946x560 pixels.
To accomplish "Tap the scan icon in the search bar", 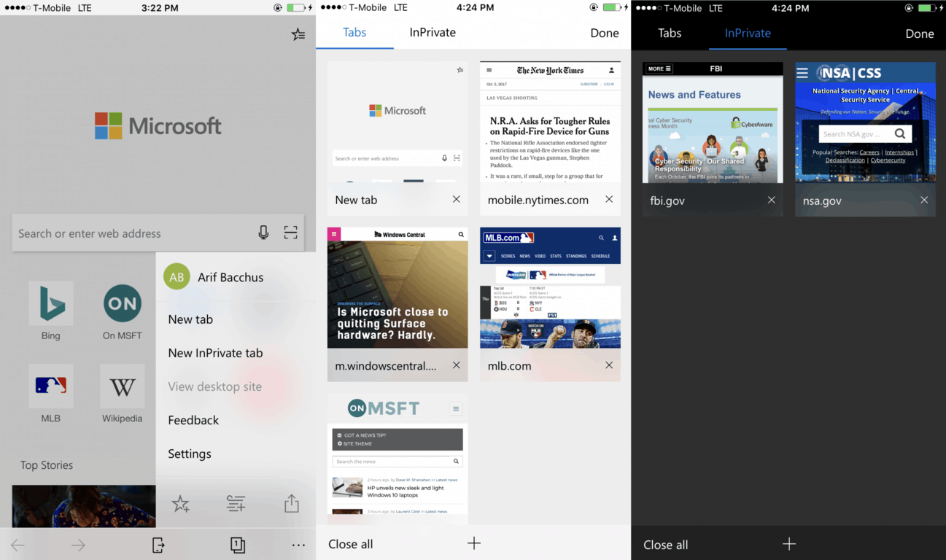I will point(290,233).
